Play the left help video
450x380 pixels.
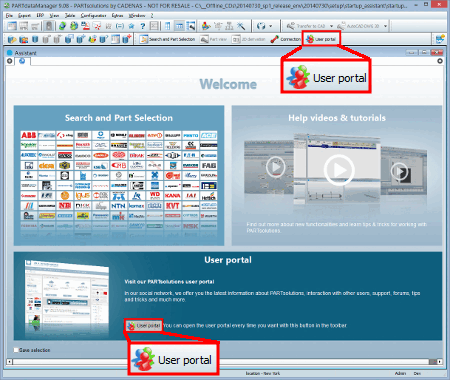click(275, 166)
